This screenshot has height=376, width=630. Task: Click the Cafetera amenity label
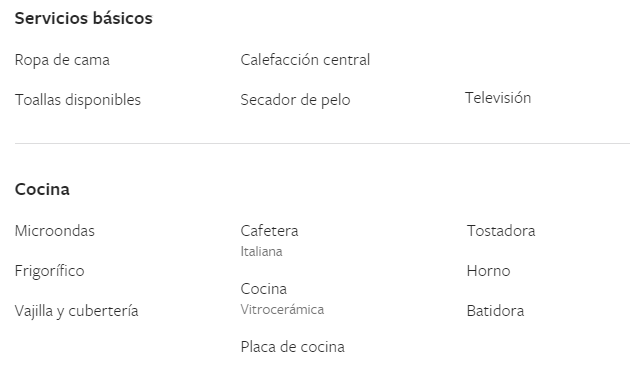coord(269,231)
